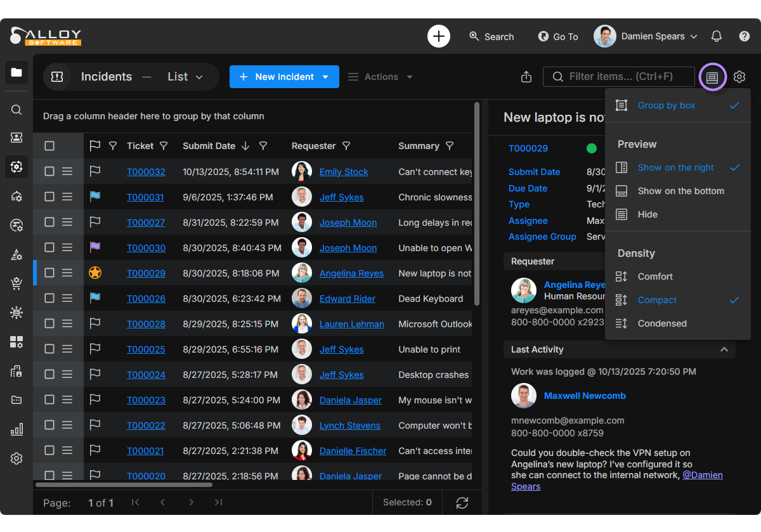Open the New Incident dropdown arrow
Viewport: 761px width, 532px height.
pyautogui.click(x=326, y=77)
